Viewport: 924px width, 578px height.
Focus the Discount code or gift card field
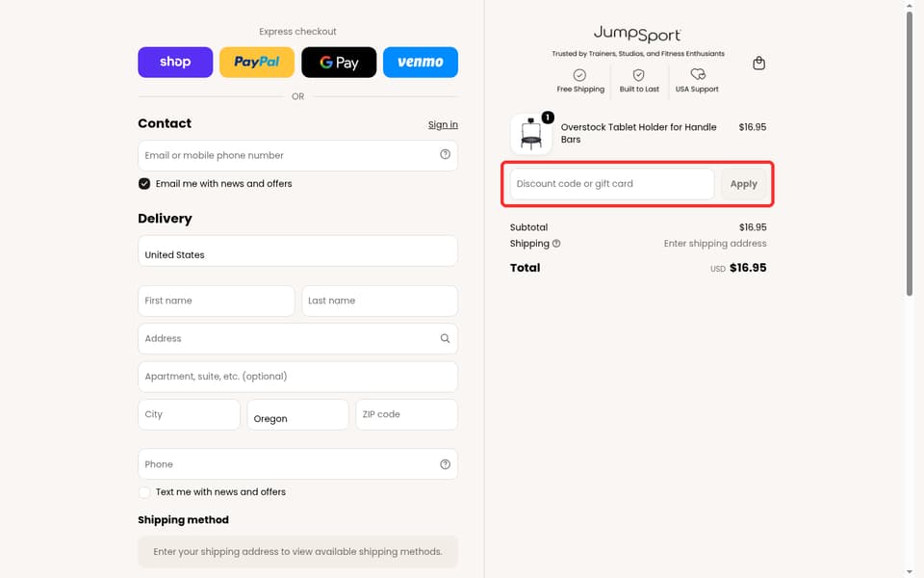tap(612, 184)
